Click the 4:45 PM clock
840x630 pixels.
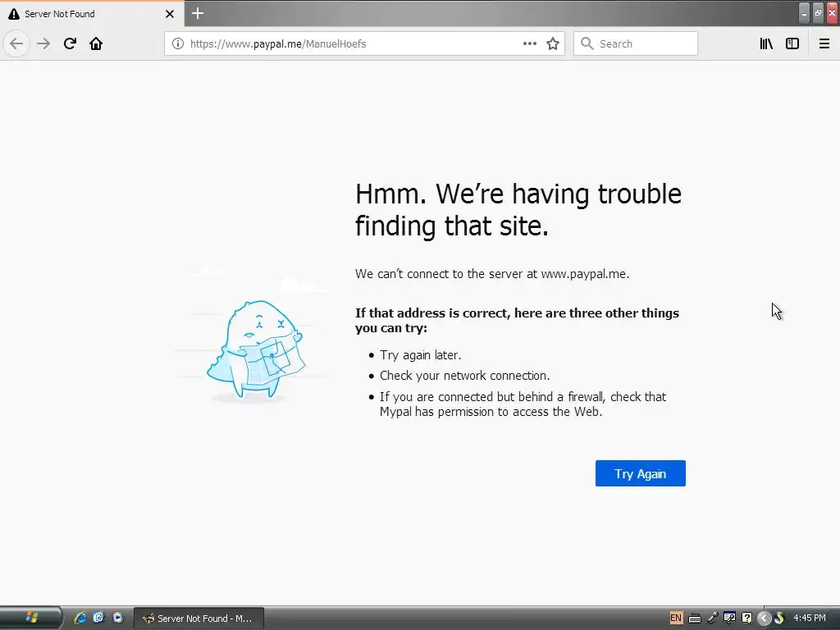tap(810, 619)
